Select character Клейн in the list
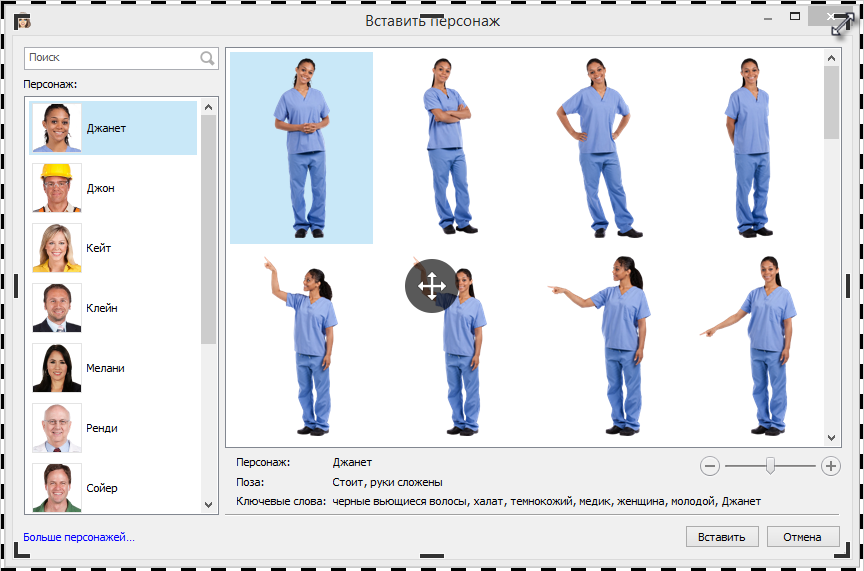864x571 pixels. point(113,308)
